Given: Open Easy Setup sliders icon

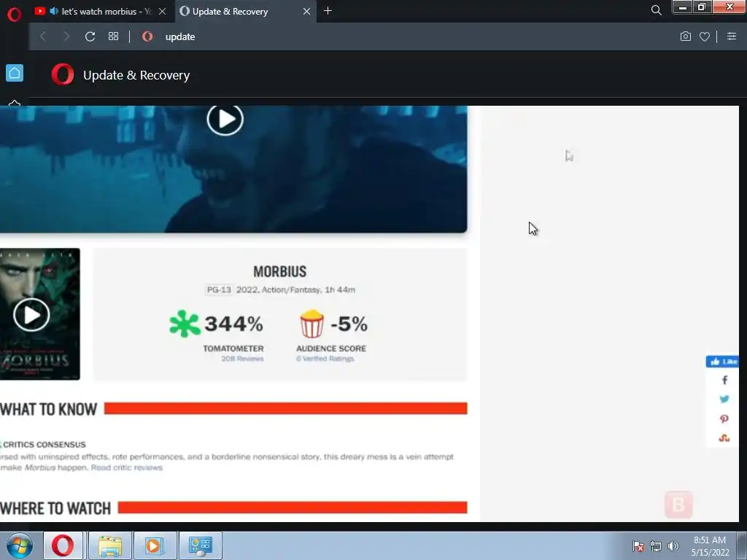Looking at the screenshot, I should coord(732,36).
